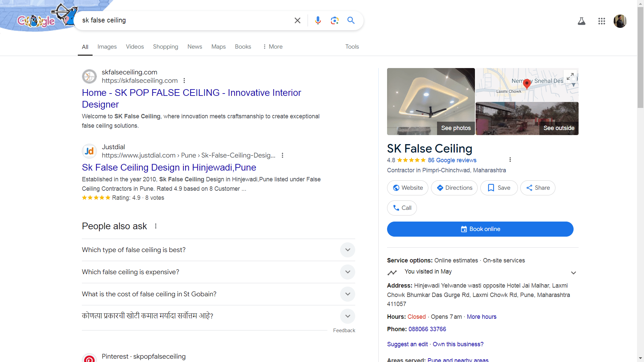The width and height of the screenshot is (644, 362).
Task: Click the skfalseceiling.com site favicon
Action: 89,76
